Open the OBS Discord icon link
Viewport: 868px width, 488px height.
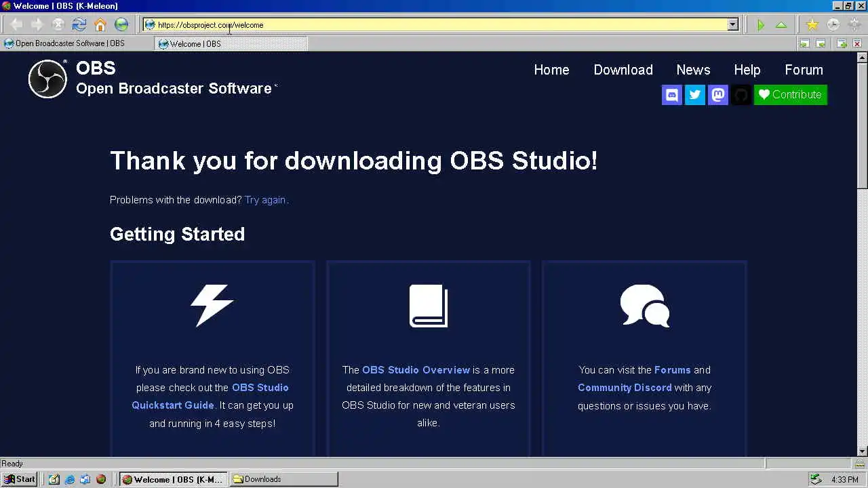(x=672, y=95)
